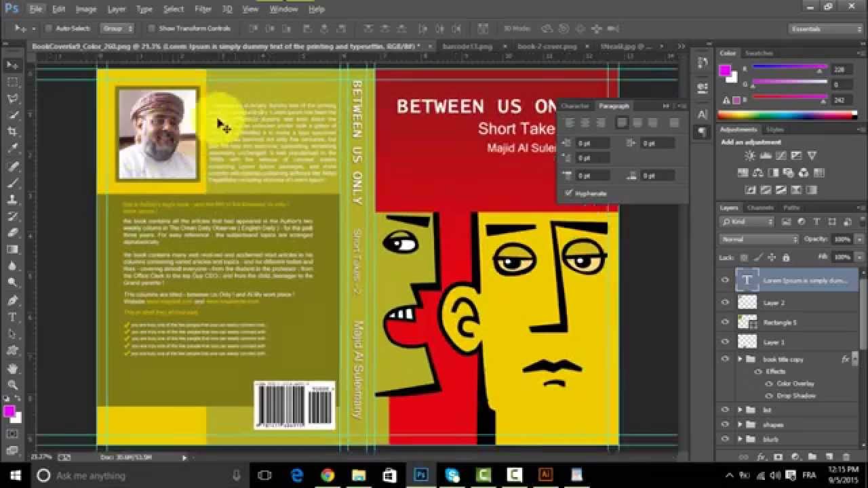868x488 pixels.
Task: Expand the book title copy group
Action: (x=741, y=359)
